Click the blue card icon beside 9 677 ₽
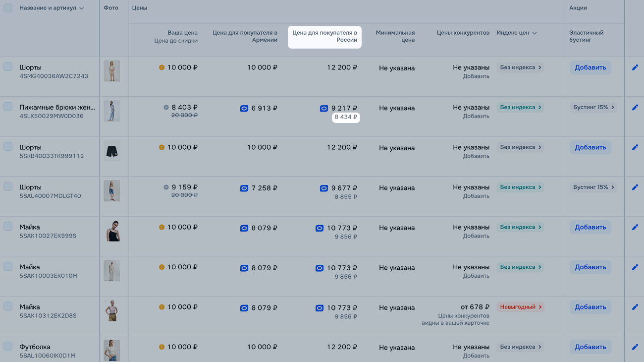The height and width of the screenshot is (362, 644). 323,188
